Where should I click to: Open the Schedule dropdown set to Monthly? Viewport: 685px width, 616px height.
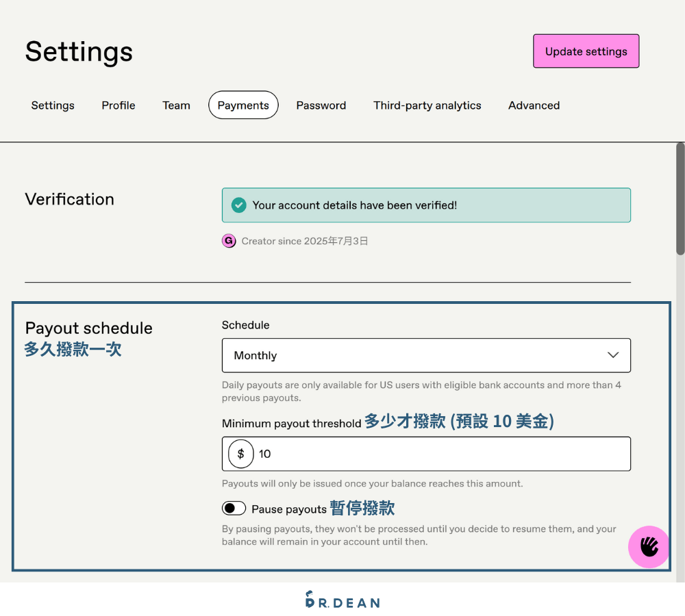425,355
